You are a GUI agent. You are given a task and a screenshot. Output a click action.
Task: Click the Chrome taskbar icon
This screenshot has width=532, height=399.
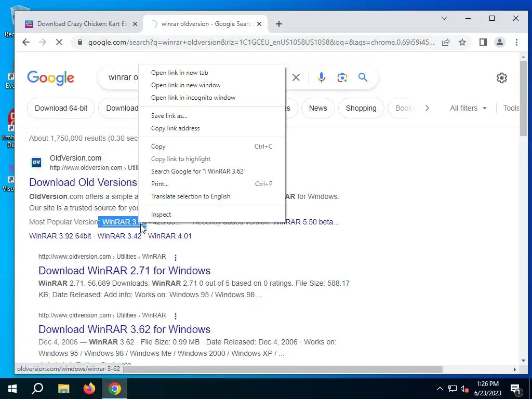click(115, 389)
